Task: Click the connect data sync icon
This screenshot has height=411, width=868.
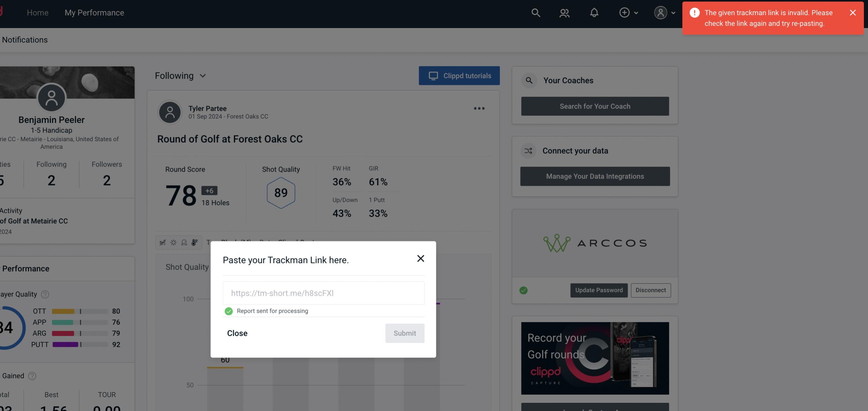Action: (529, 150)
